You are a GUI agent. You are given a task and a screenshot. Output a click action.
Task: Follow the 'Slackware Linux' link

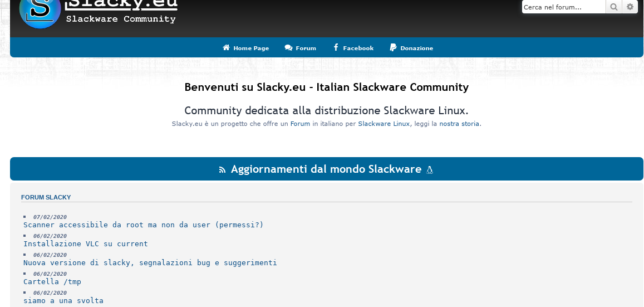click(384, 124)
